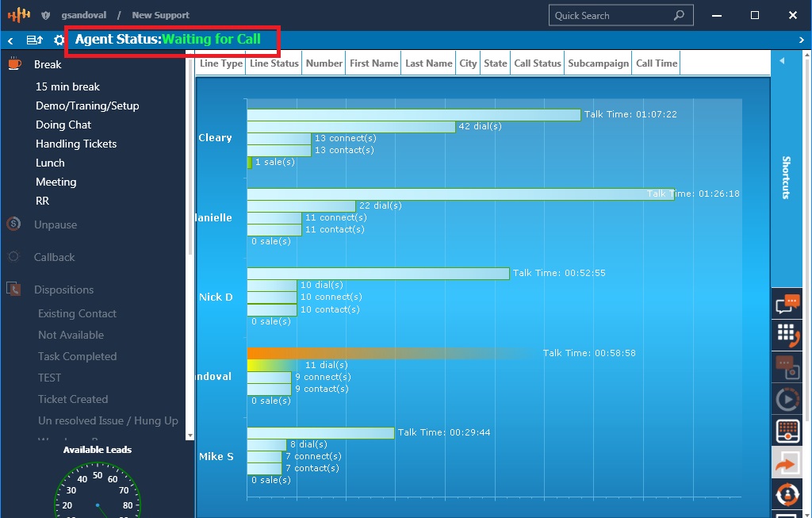Viewport: 812px width, 518px height.
Task: Select Existing Contact disposition
Action: pyautogui.click(x=77, y=313)
